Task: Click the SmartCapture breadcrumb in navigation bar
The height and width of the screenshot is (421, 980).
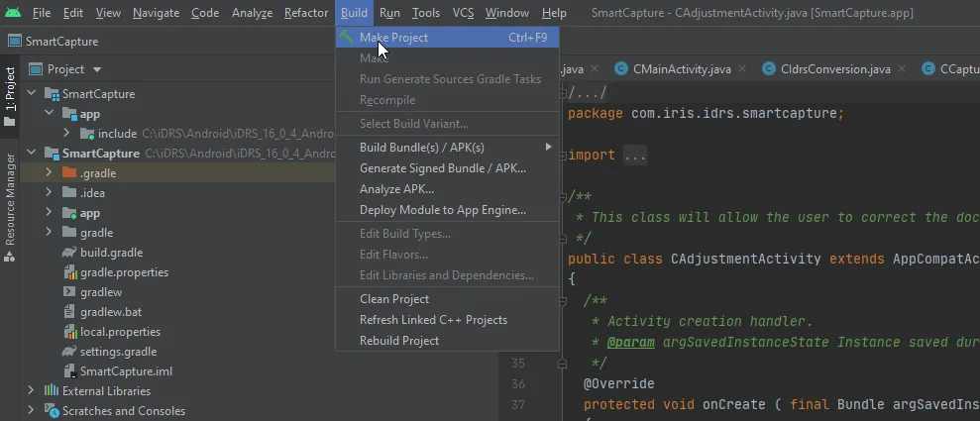Action: point(54,42)
